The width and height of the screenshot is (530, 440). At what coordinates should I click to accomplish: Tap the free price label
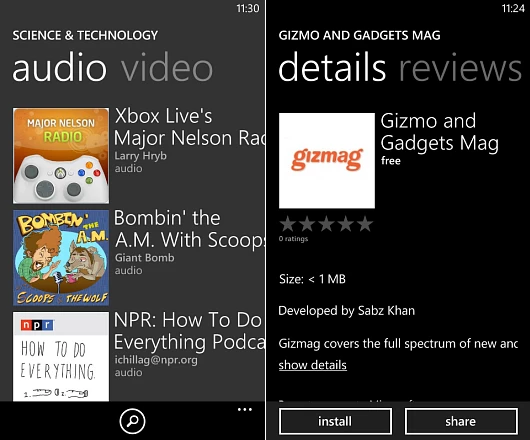click(391, 161)
